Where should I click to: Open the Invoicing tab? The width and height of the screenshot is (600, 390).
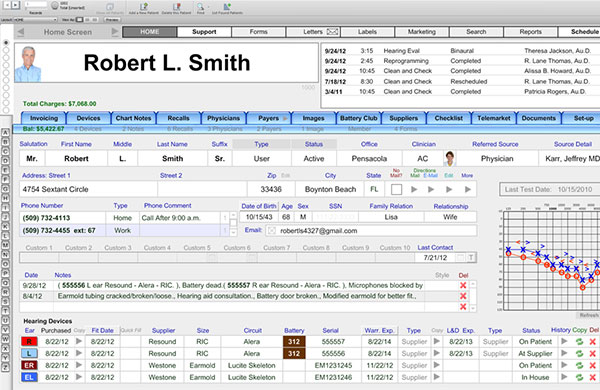click(44, 118)
